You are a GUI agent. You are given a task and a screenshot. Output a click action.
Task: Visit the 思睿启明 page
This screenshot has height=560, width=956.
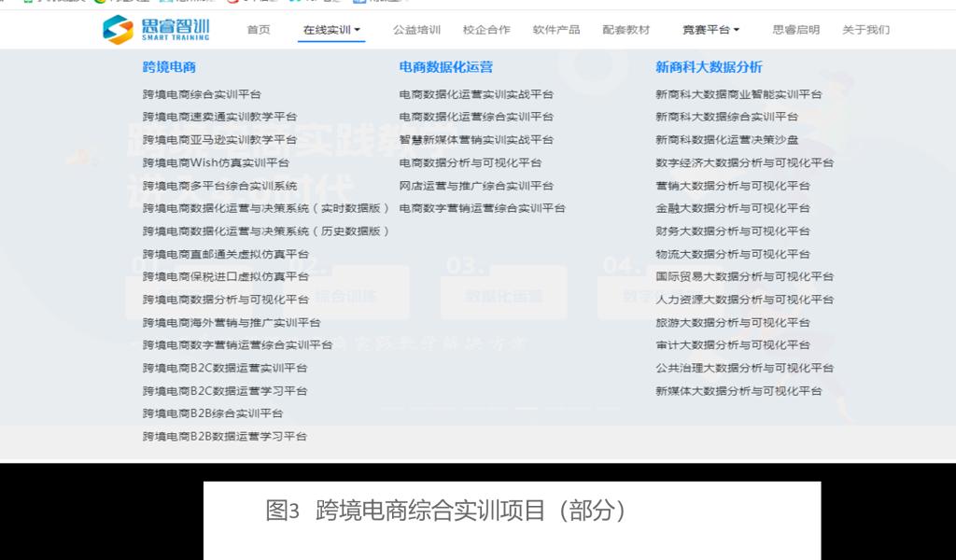pyautogui.click(x=796, y=30)
